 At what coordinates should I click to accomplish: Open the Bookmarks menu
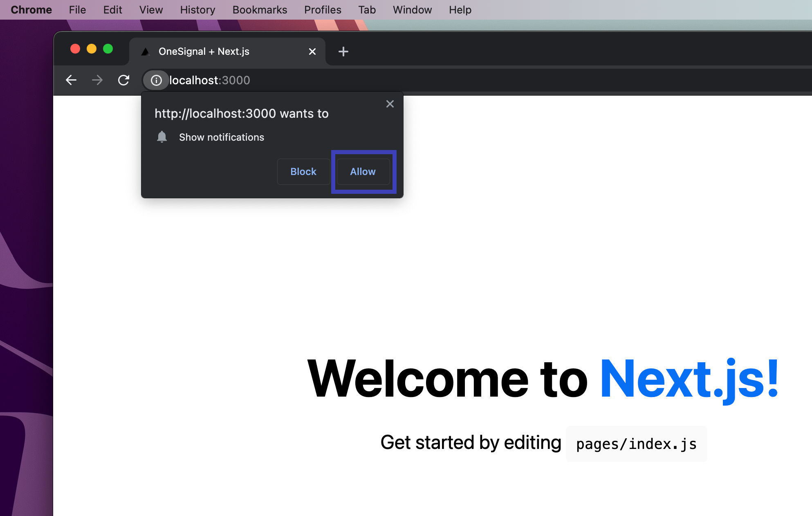(x=260, y=10)
